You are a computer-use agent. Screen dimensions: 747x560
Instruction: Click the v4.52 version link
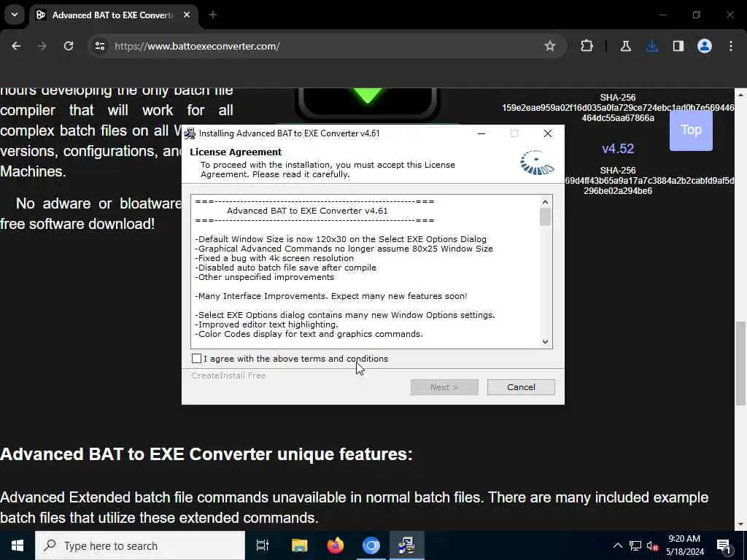[x=617, y=149]
